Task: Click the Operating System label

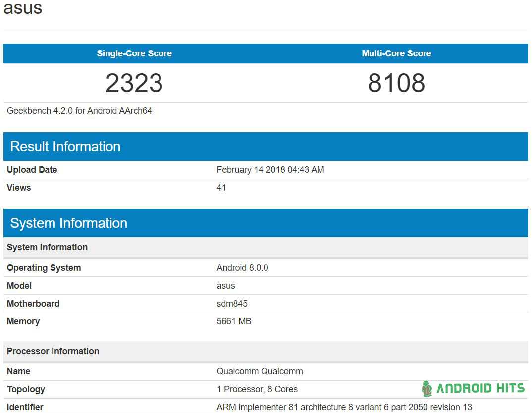Action: click(x=44, y=268)
